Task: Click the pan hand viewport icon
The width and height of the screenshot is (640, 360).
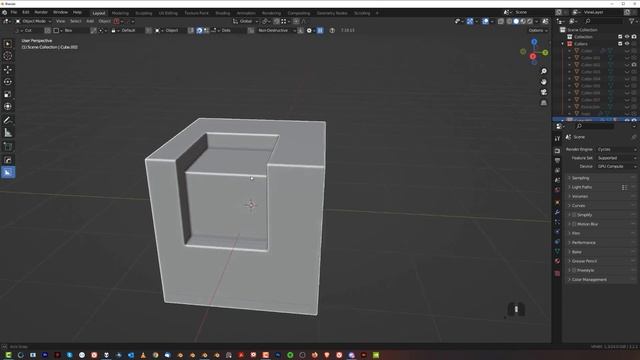Action: click(x=544, y=82)
